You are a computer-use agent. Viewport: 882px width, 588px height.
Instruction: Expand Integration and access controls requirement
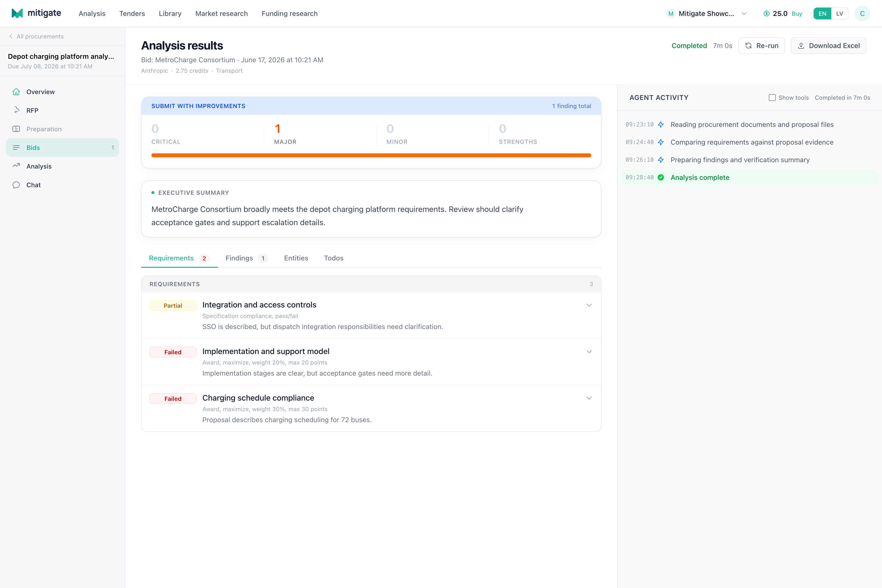tap(589, 305)
